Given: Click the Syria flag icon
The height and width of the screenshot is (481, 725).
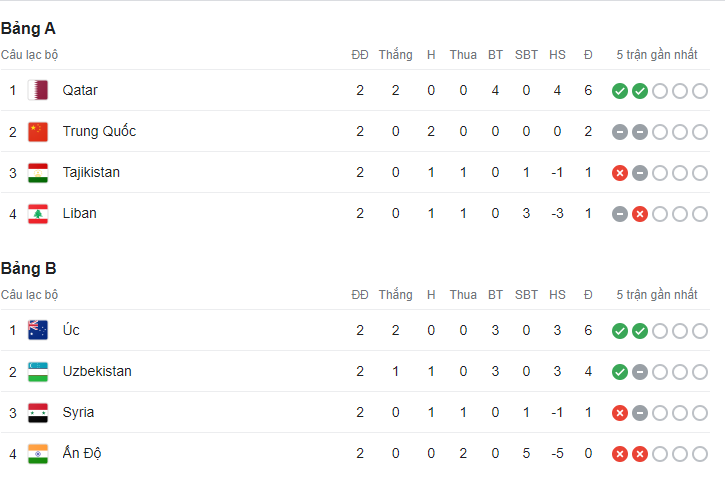Looking at the screenshot, I should point(38,412).
